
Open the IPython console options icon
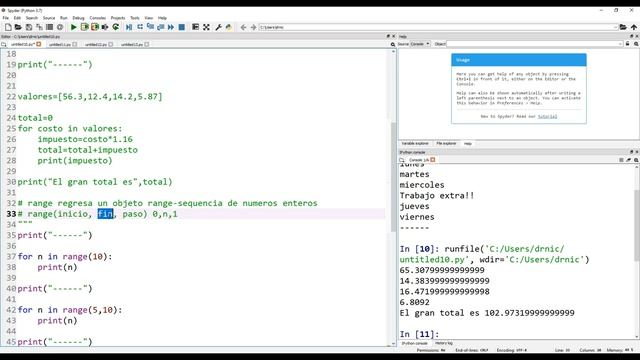tap(636, 160)
